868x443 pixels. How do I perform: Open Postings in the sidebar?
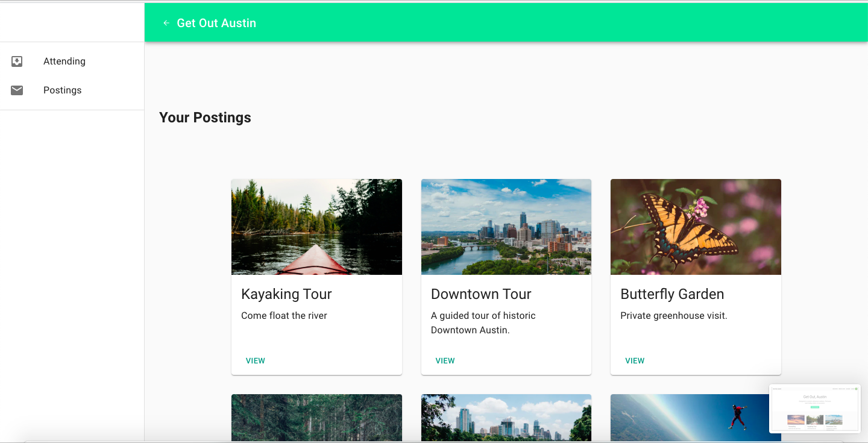62,90
